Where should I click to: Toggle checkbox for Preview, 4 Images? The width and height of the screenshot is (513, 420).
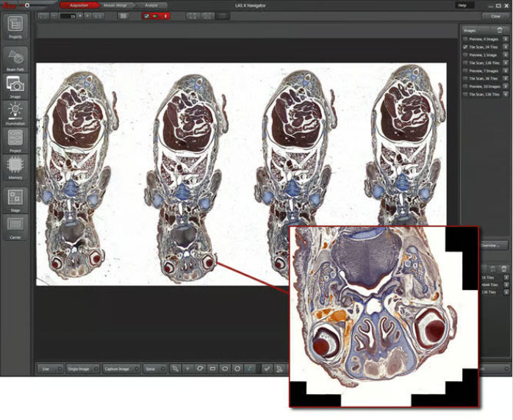(465, 38)
